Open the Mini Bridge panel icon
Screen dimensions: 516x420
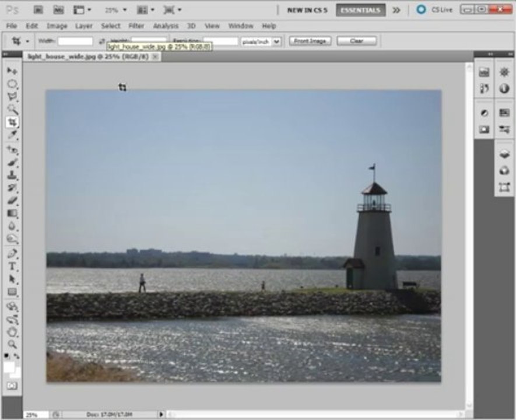click(x=484, y=72)
